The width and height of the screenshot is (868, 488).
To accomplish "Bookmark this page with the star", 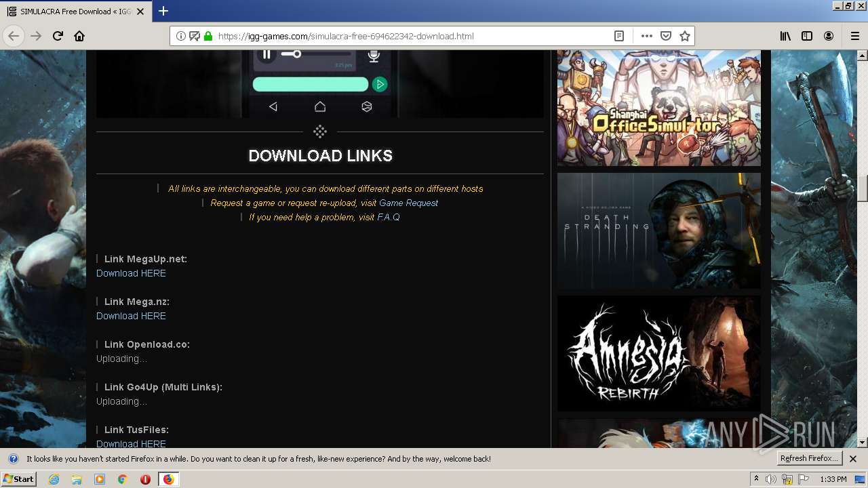I will [x=685, y=36].
